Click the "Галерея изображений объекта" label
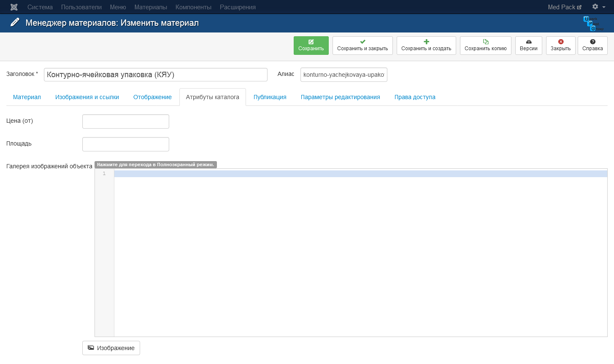 49,166
